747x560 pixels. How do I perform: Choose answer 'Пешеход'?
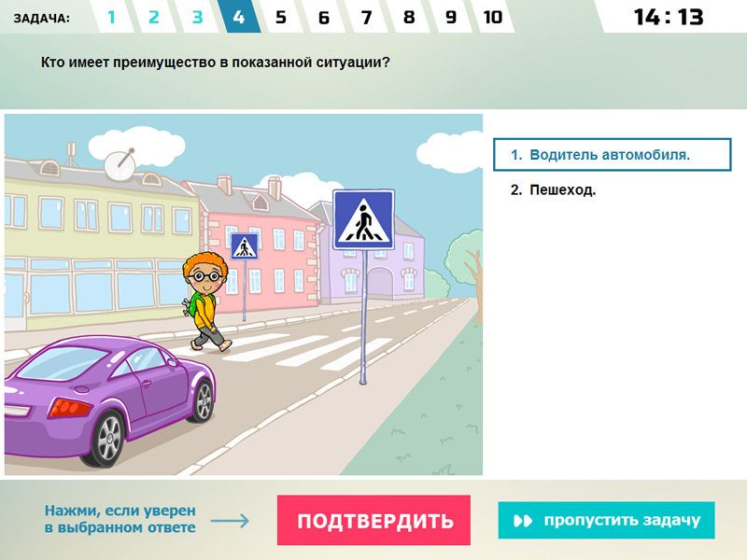tap(553, 190)
